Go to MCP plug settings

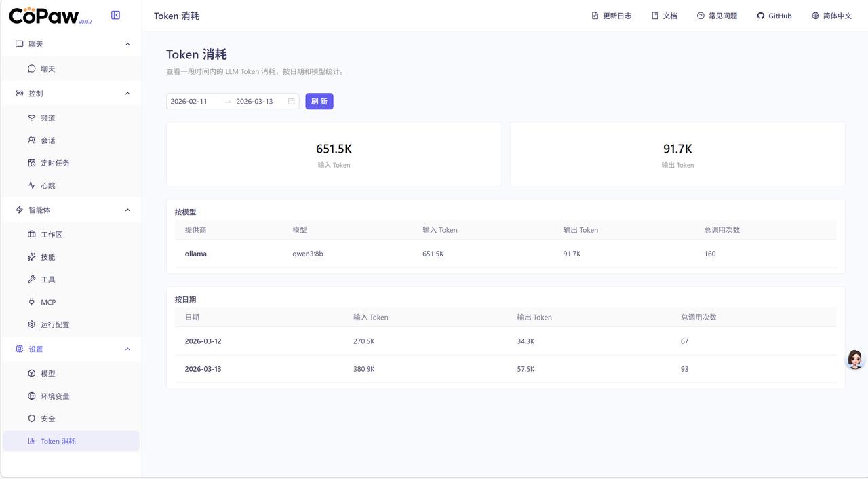[47, 302]
